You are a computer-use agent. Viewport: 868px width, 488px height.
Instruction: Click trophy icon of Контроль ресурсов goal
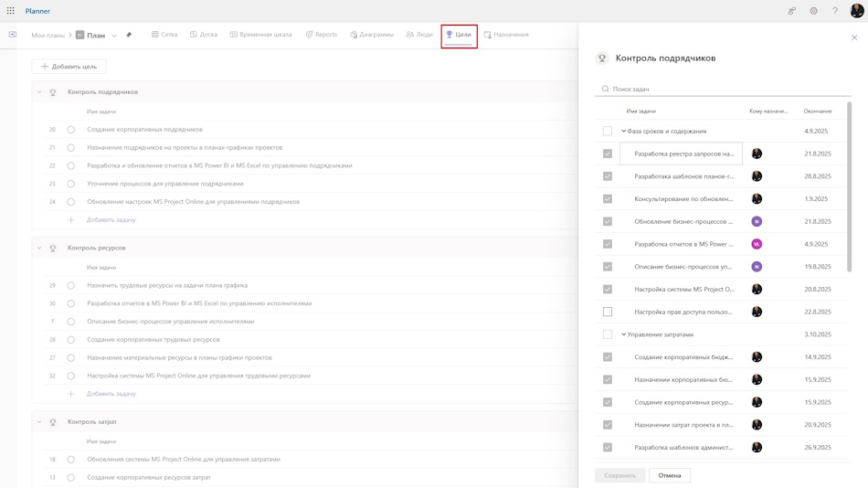pyautogui.click(x=53, y=249)
